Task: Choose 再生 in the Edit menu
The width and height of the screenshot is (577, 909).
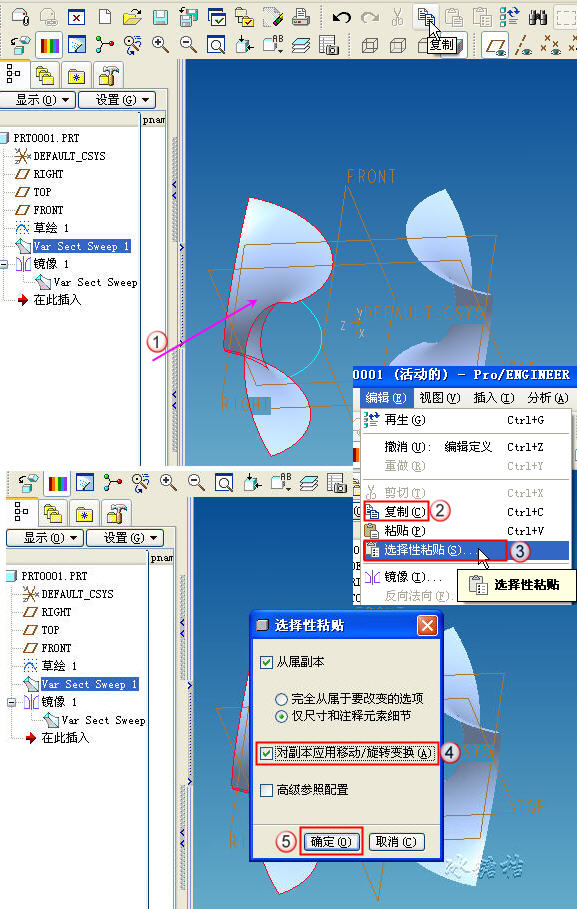Action: pos(466,420)
